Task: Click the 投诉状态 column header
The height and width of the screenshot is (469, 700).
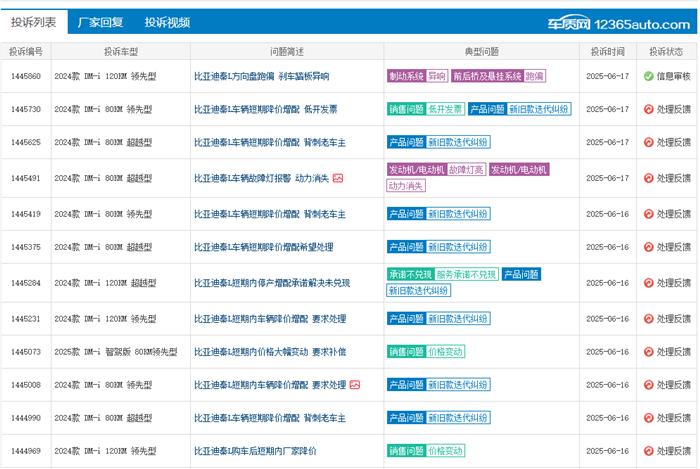Action: coord(667,52)
